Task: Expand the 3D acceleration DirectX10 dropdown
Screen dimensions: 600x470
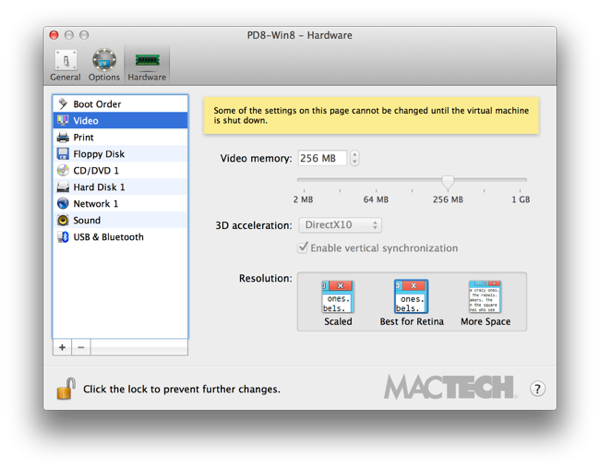Action: [340, 226]
